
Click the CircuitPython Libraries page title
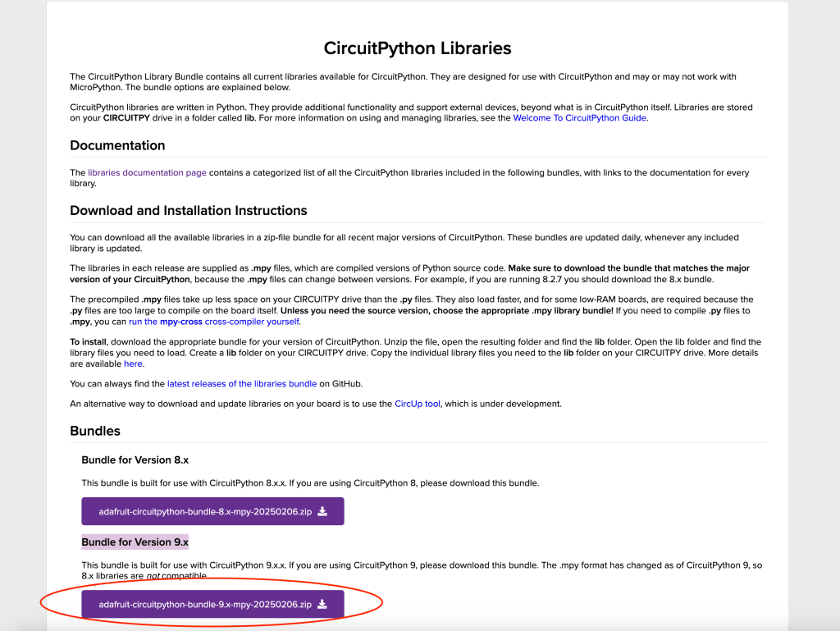click(x=418, y=48)
